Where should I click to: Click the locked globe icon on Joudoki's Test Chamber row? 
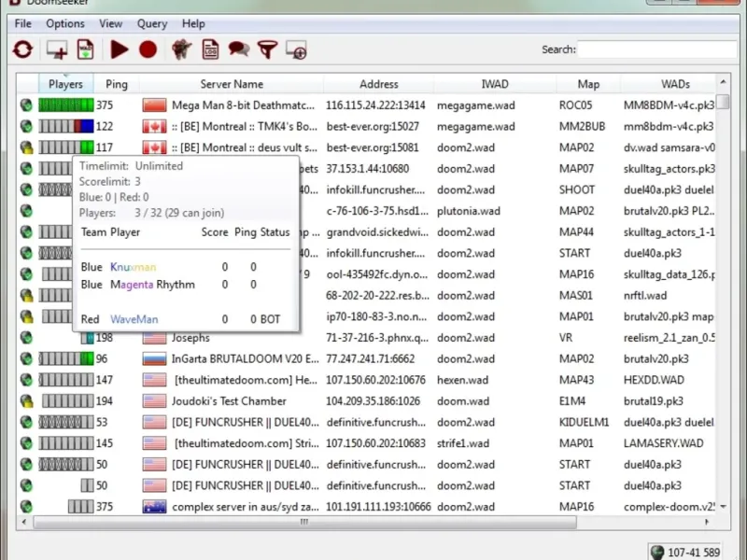point(27,401)
